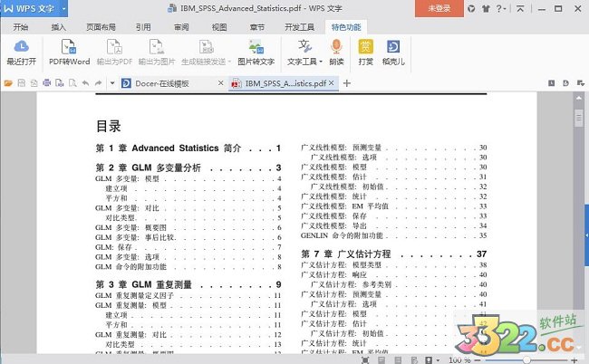The width and height of the screenshot is (589, 364).
Task: Open print preview from quick toolbar
Action: pyautogui.click(x=72, y=83)
